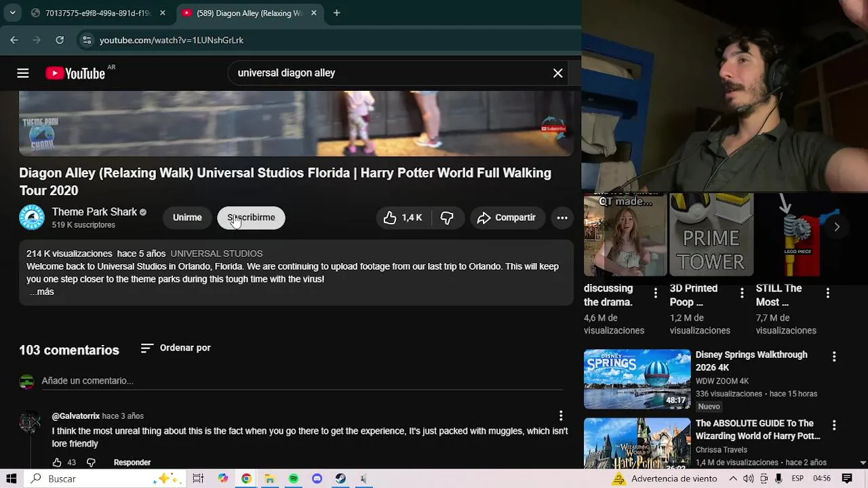
Task: Open Windows Start menu
Action: tap(11, 479)
